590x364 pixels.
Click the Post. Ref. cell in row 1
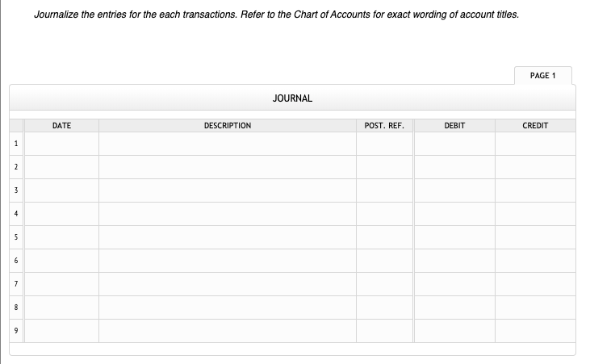tap(384, 144)
